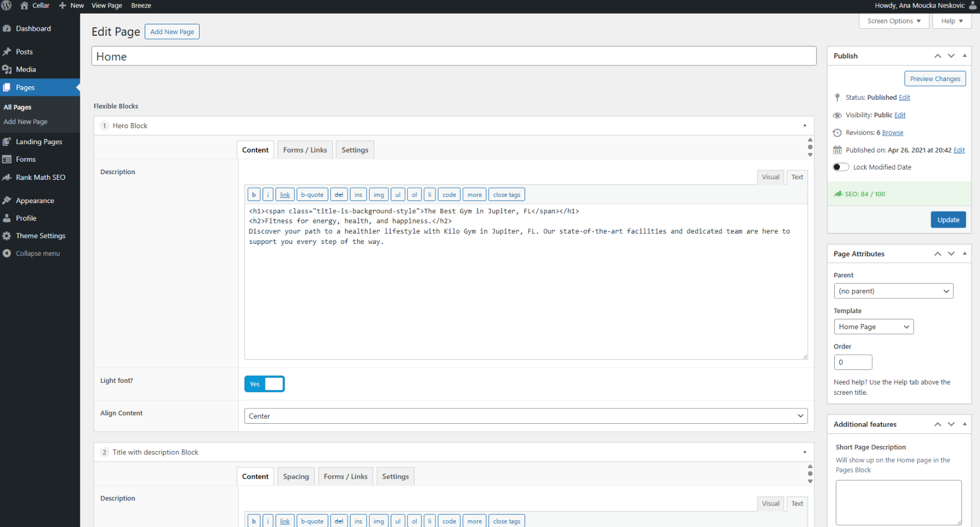Viewport: 980px width, 527px height.
Task: Move Page Attributes panel up
Action: (x=937, y=254)
